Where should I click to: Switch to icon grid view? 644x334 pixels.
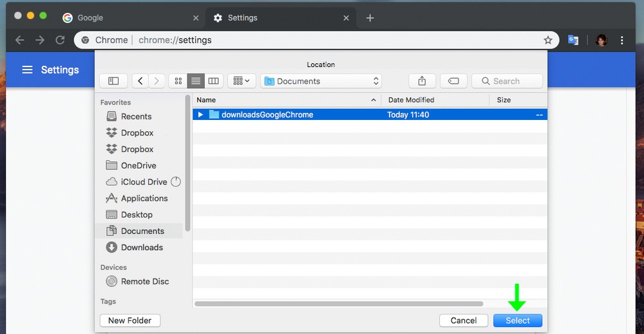coord(178,81)
